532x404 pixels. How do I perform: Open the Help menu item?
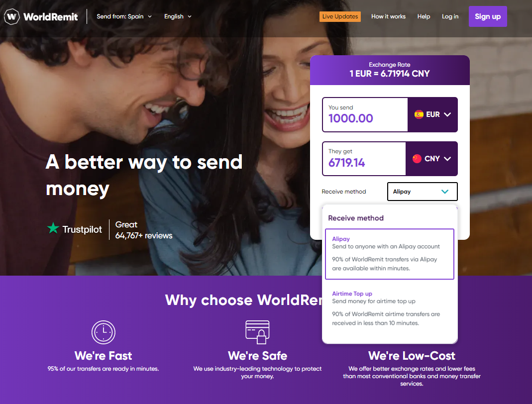coord(424,16)
